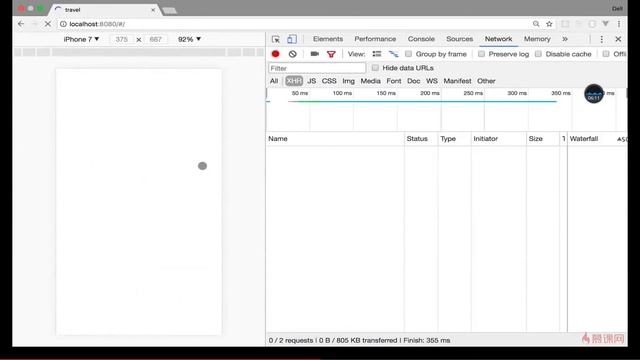Sort by Type column header

455,139
